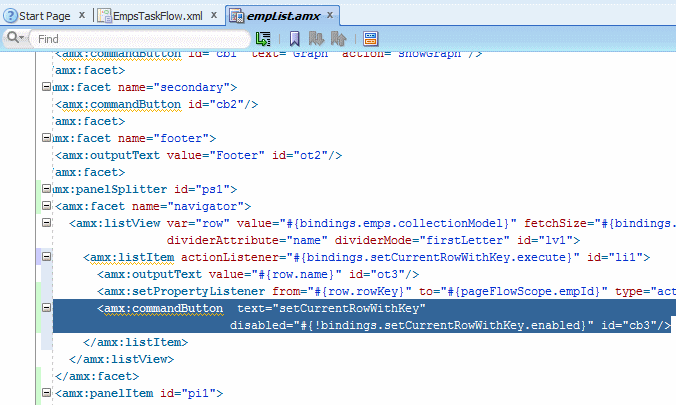This screenshot has height=405, width=676.
Task: Click the dividerAttribute="name" text
Action: pos(247,240)
